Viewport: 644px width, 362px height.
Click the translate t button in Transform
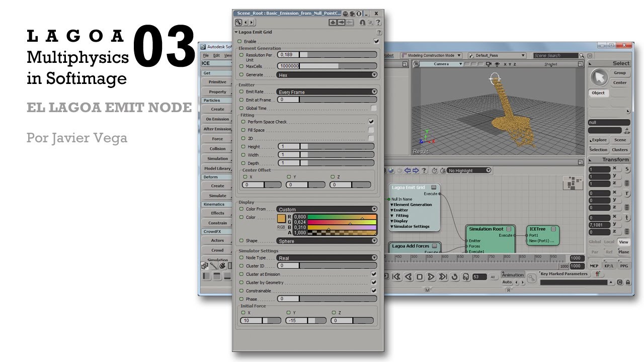pos(627,218)
